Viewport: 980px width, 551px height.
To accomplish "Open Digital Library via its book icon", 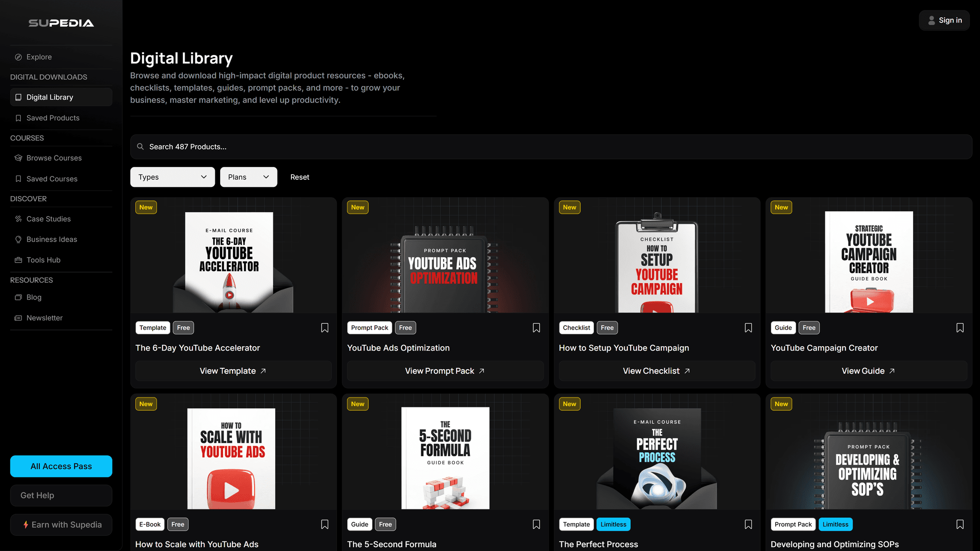I will pyautogui.click(x=18, y=97).
